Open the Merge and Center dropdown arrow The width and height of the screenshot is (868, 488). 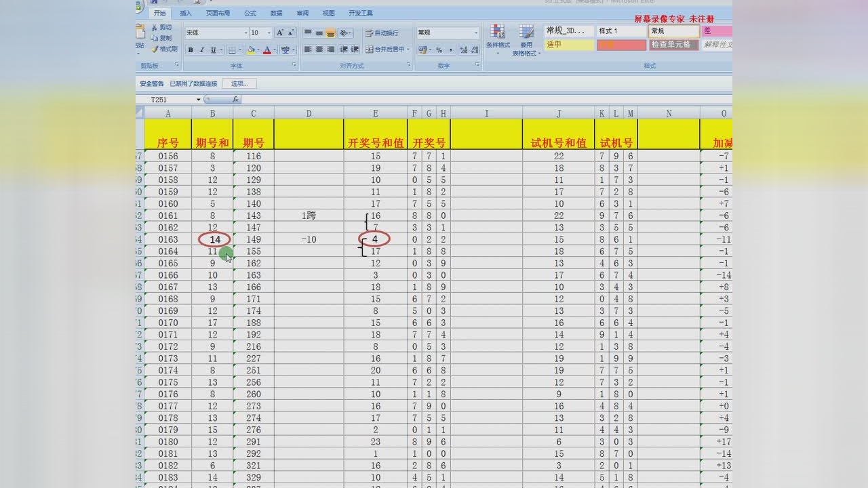pos(408,49)
